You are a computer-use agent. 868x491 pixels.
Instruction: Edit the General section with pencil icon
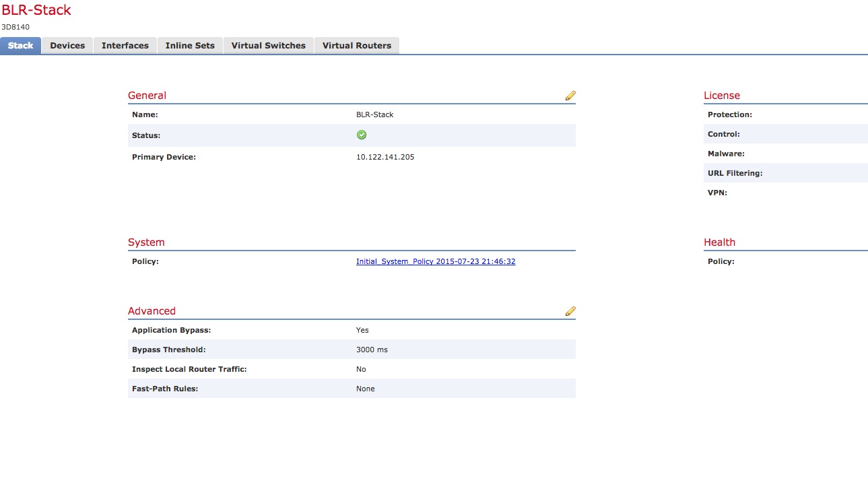(570, 96)
